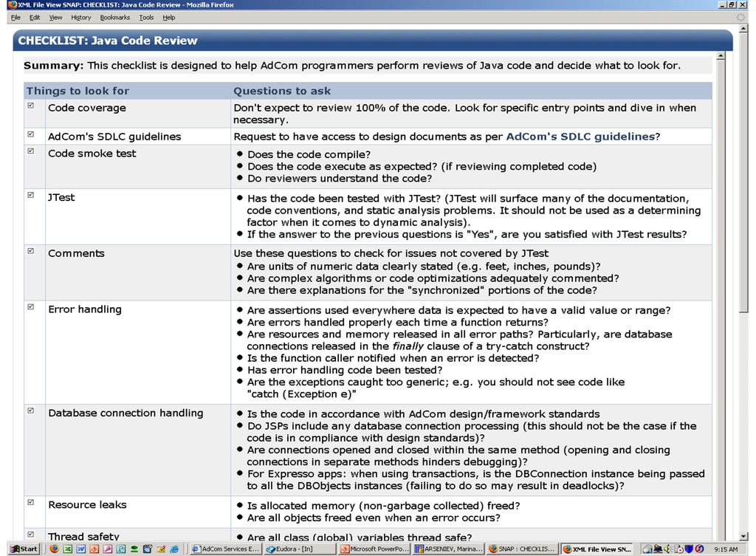Open the Edit menu
The width and height of the screenshot is (756, 556).
click(x=35, y=18)
